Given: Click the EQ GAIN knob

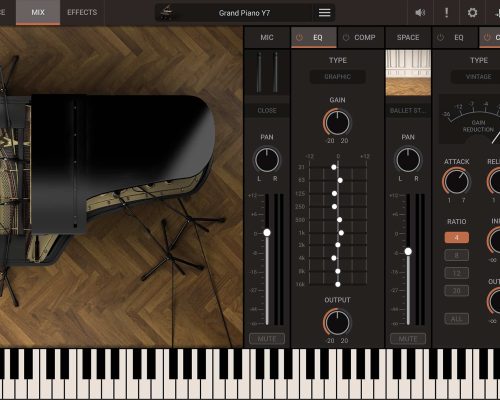Looking at the screenshot, I should click(338, 123).
